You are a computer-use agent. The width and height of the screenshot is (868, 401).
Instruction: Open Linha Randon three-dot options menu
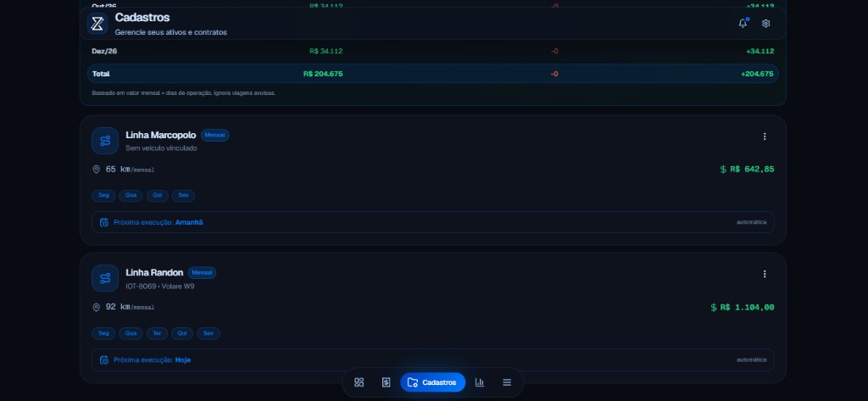pos(765,274)
